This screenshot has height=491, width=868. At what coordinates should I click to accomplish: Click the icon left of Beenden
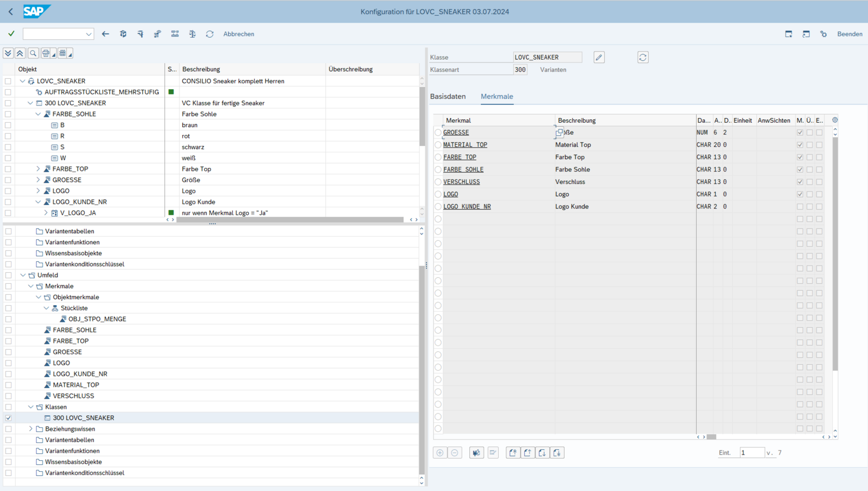tap(823, 34)
